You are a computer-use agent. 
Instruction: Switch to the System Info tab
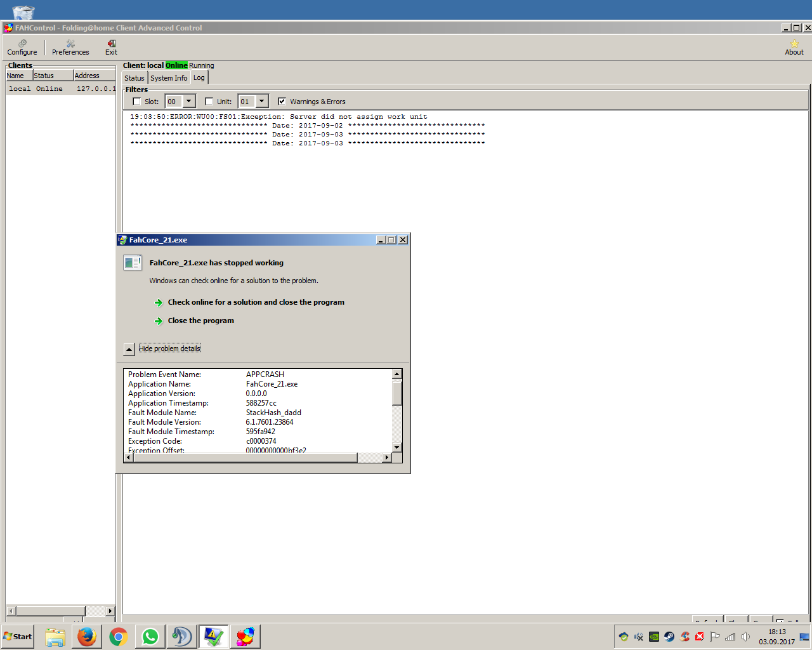(169, 78)
